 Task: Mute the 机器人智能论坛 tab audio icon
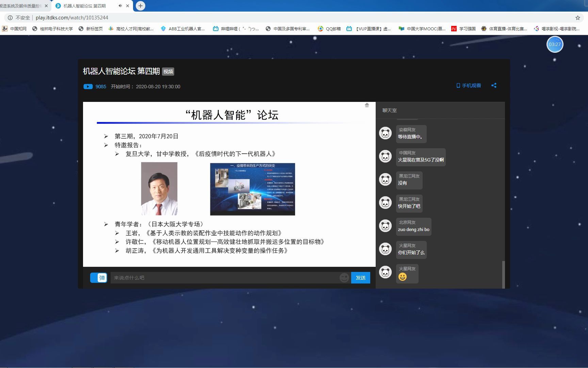(x=120, y=6)
